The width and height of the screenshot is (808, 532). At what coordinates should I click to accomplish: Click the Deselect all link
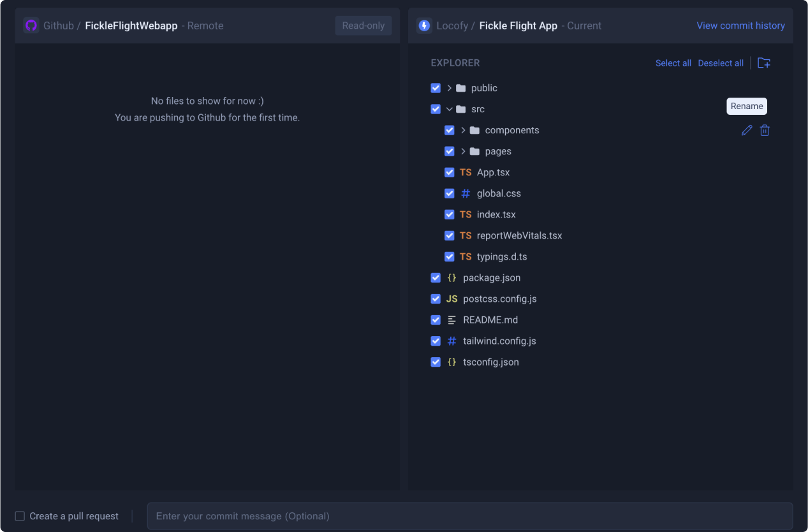(x=721, y=63)
